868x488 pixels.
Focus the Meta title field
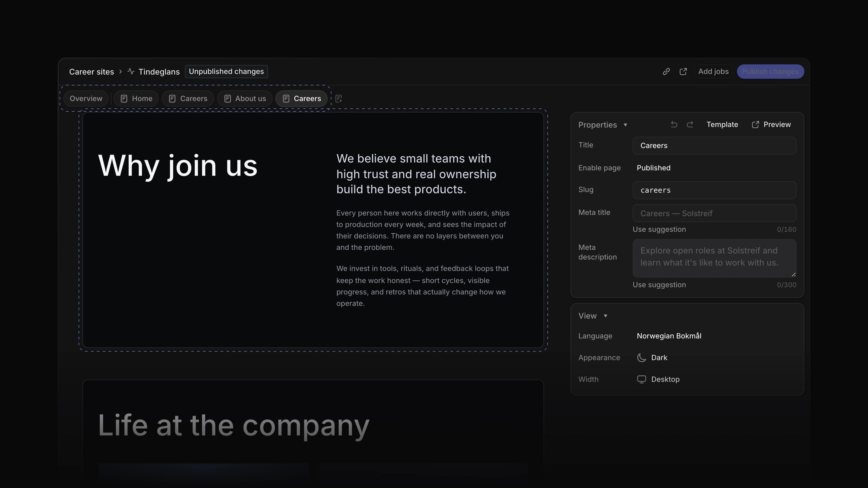tap(714, 213)
